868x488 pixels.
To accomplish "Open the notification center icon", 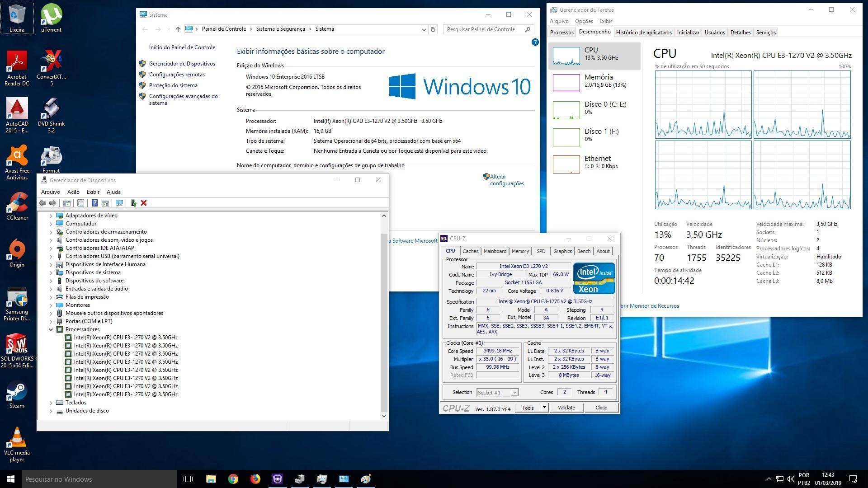I will (853, 479).
